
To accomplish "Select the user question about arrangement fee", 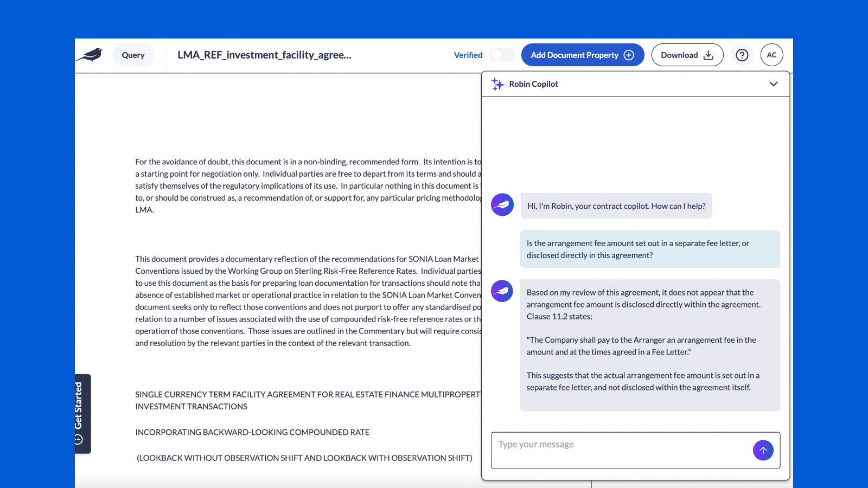I will 650,249.
